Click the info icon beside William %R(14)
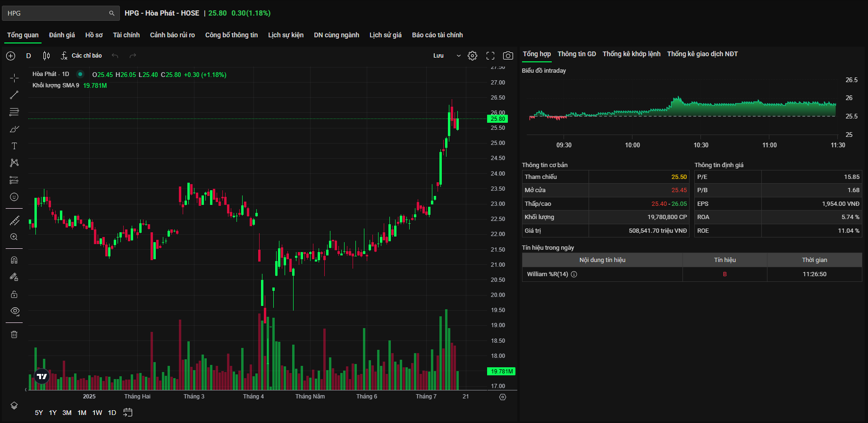868x423 pixels. pos(574,274)
